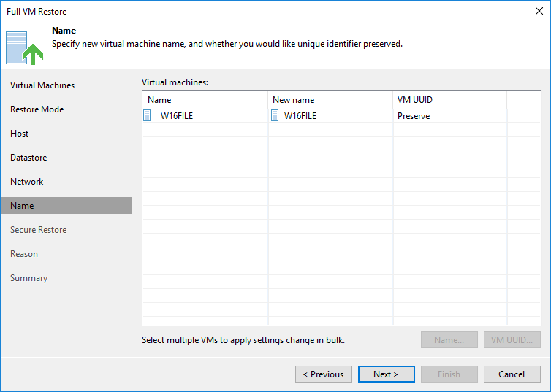Click W16FILE in the New name column
The image size is (551, 392).
[300, 116]
